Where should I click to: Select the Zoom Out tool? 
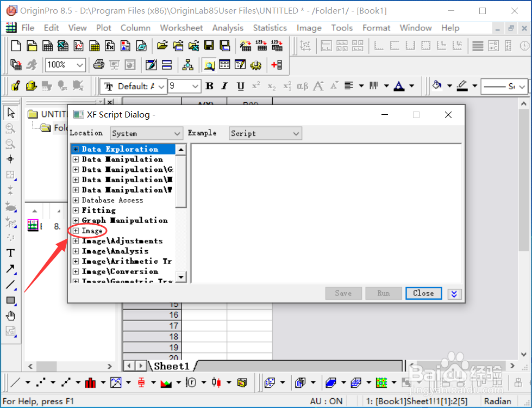[10, 144]
